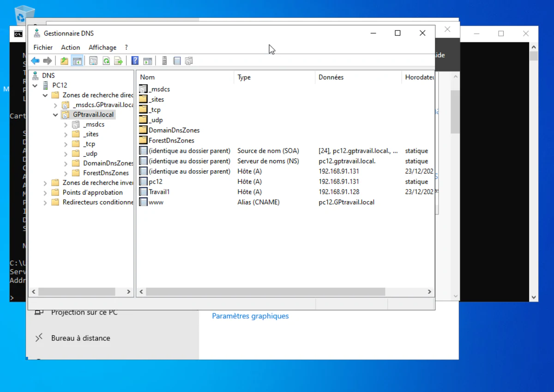
Task: Expand _tcp subfolder in the tree
Action: pos(66,144)
